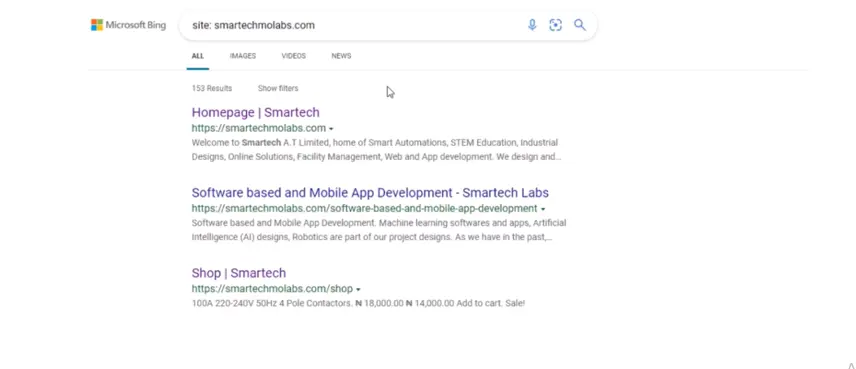
Task: Click the https://smartechmolabs.com green URL
Action: click(x=259, y=128)
